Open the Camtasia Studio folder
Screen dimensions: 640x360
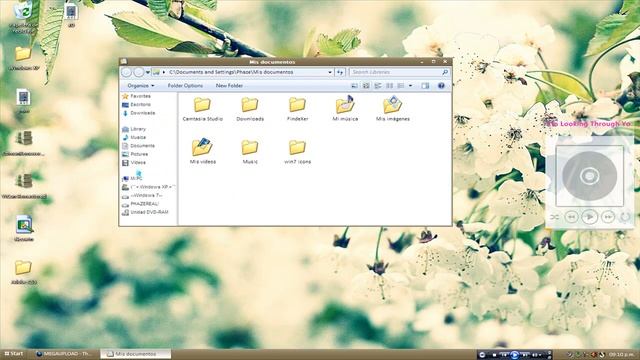point(202,109)
